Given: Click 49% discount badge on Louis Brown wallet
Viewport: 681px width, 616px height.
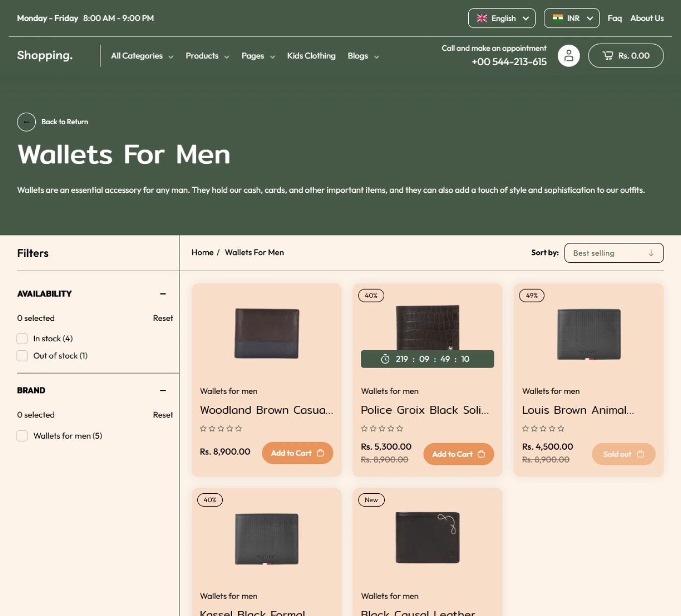Looking at the screenshot, I should click(x=531, y=296).
